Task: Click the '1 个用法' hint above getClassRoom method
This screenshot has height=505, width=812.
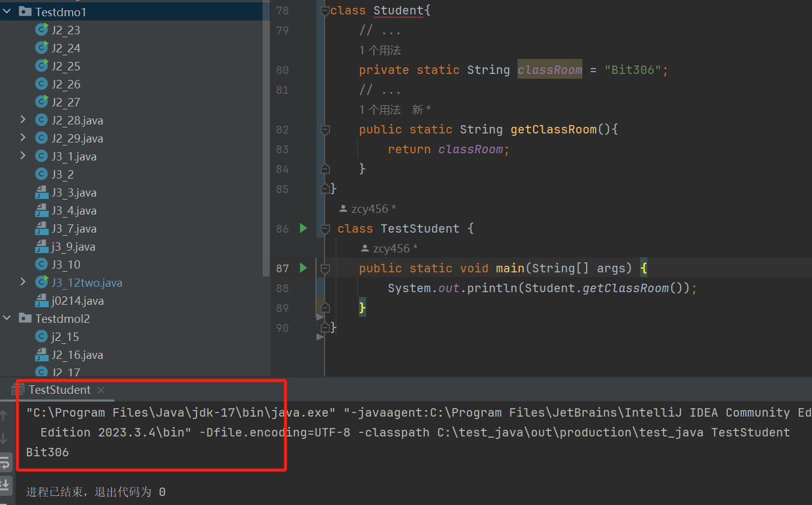Action: click(380, 109)
